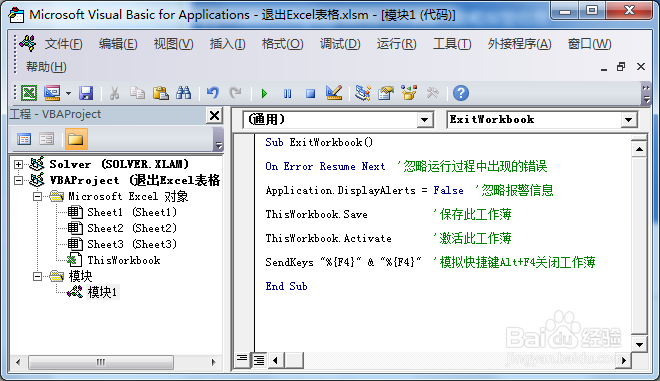Open the Object Browser toolbar icon
Screen dimensions: 660x381
[x=409, y=93]
